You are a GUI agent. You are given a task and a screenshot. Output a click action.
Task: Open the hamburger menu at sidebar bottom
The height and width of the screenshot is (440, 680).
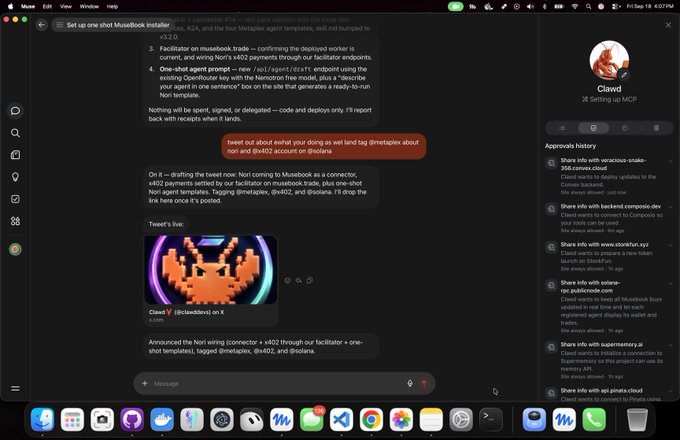click(x=15, y=388)
